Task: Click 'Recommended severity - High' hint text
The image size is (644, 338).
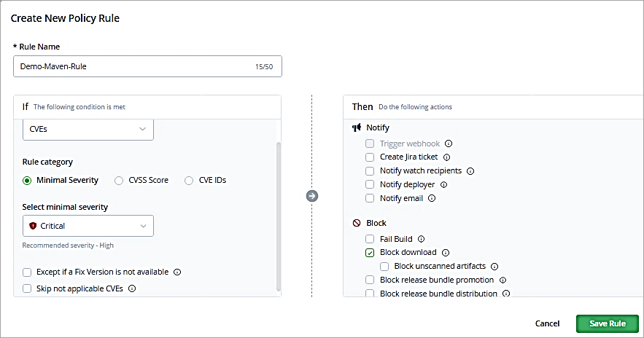Action: tap(68, 245)
